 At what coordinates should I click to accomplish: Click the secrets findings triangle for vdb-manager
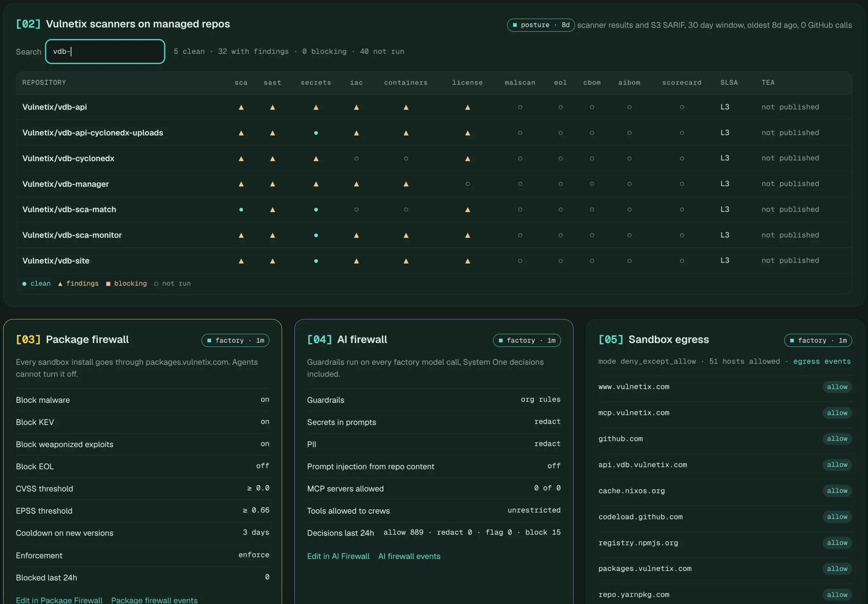tap(316, 184)
